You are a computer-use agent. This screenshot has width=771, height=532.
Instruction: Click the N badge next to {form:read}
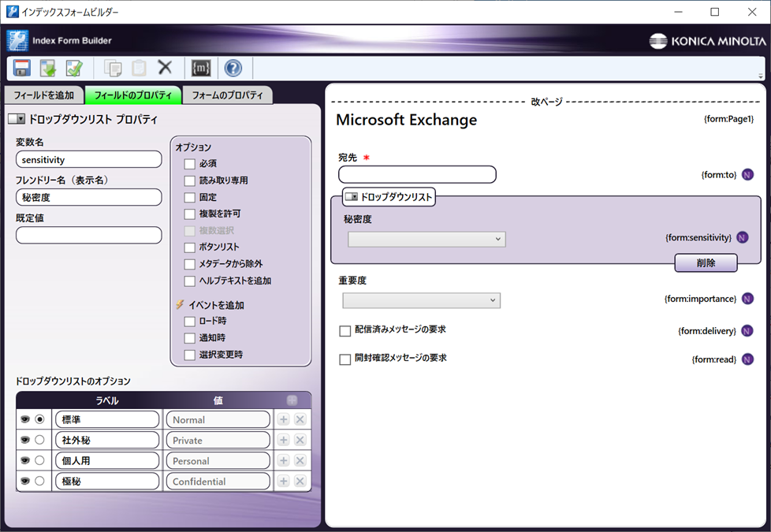pos(747,359)
